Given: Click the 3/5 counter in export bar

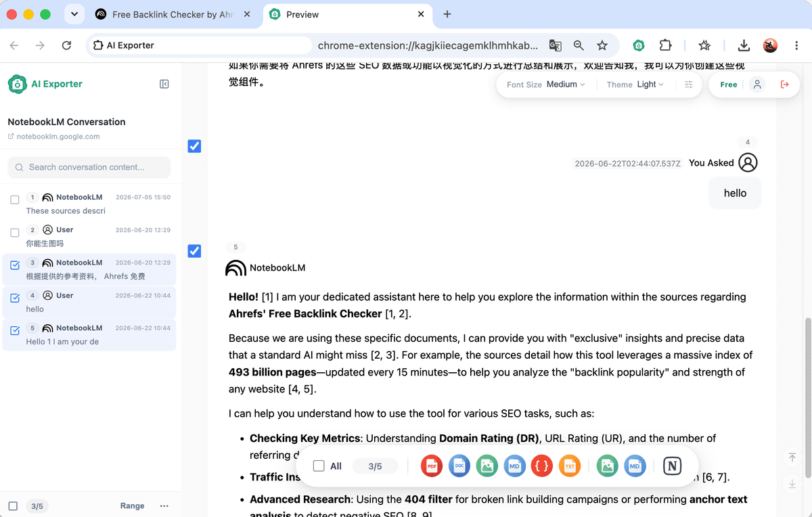Looking at the screenshot, I should [x=375, y=466].
